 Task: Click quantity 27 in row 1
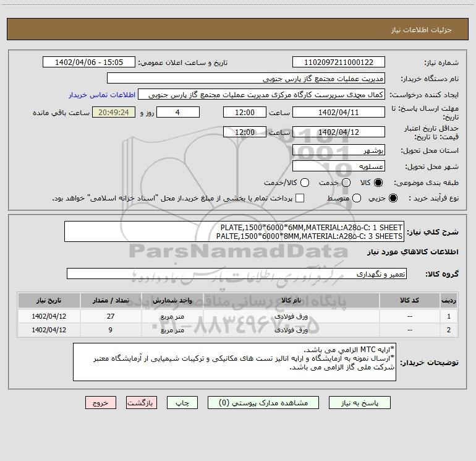111,316
